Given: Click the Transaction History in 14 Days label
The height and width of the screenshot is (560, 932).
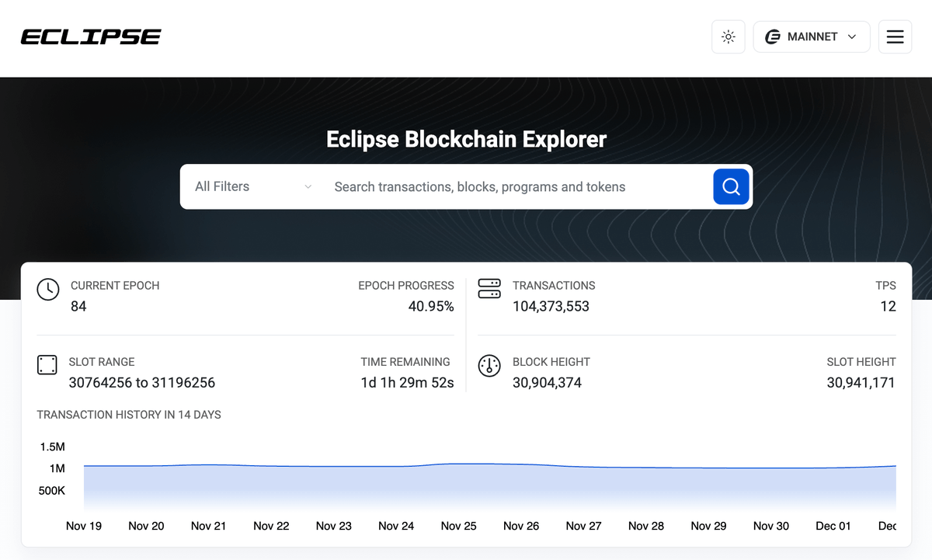Looking at the screenshot, I should point(129,415).
